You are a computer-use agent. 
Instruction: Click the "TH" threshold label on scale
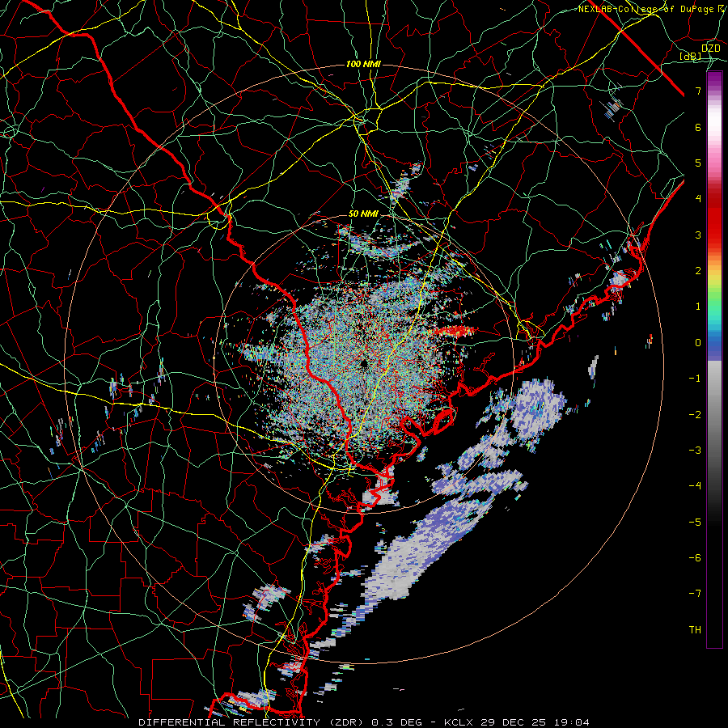pos(695,630)
